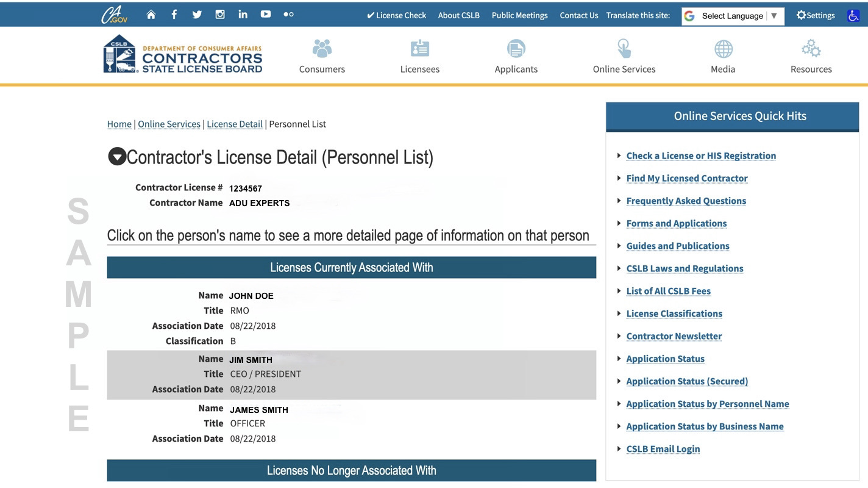The height and width of the screenshot is (488, 868).
Task: Click the Resources gears icon
Action: click(811, 48)
